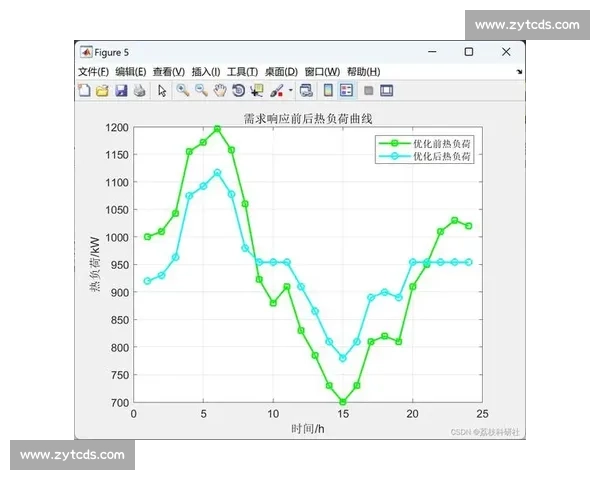Select the Zoom Out magnifier tool

pyautogui.click(x=201, y=90)
